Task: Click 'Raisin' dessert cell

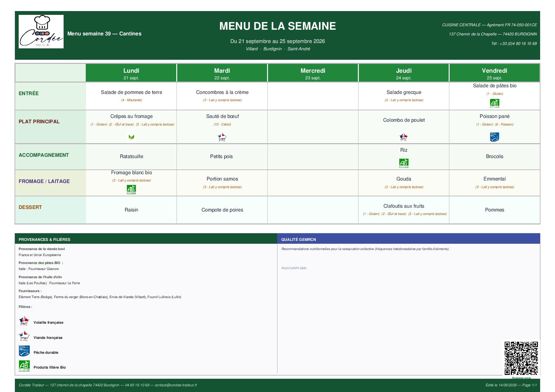Action: 131,210
